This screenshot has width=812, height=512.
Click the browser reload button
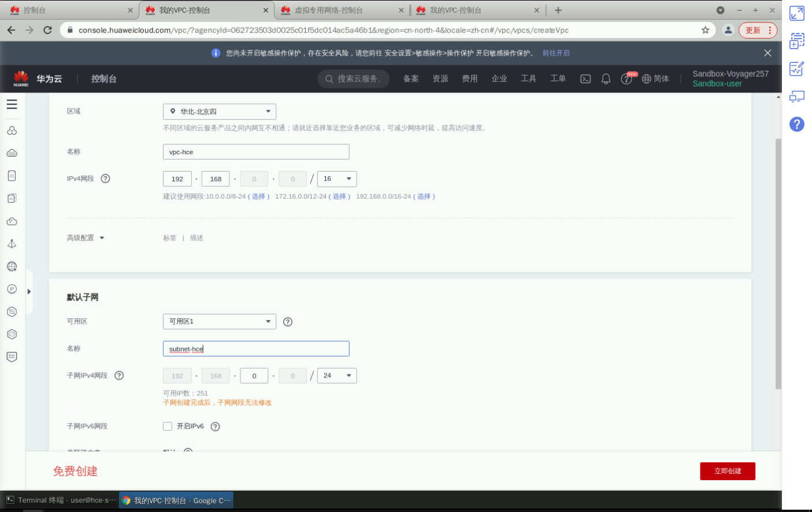pos(47,30)
